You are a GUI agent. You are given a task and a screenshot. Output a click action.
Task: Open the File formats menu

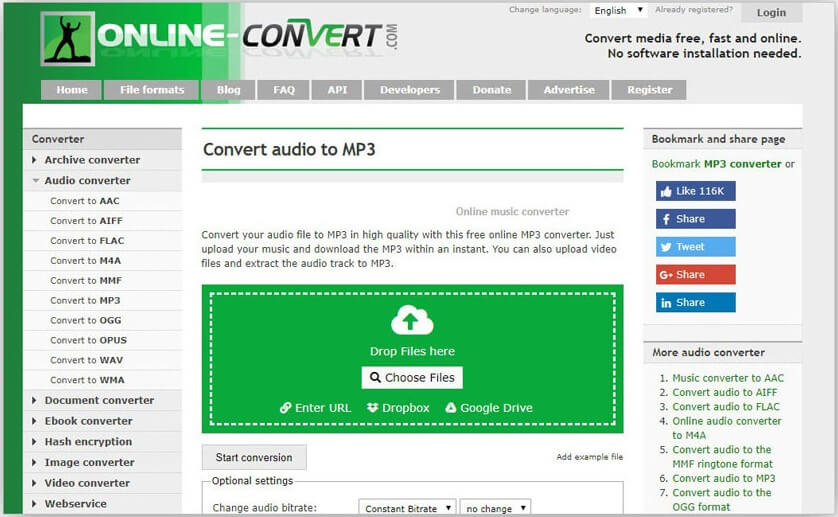[152, 90]
